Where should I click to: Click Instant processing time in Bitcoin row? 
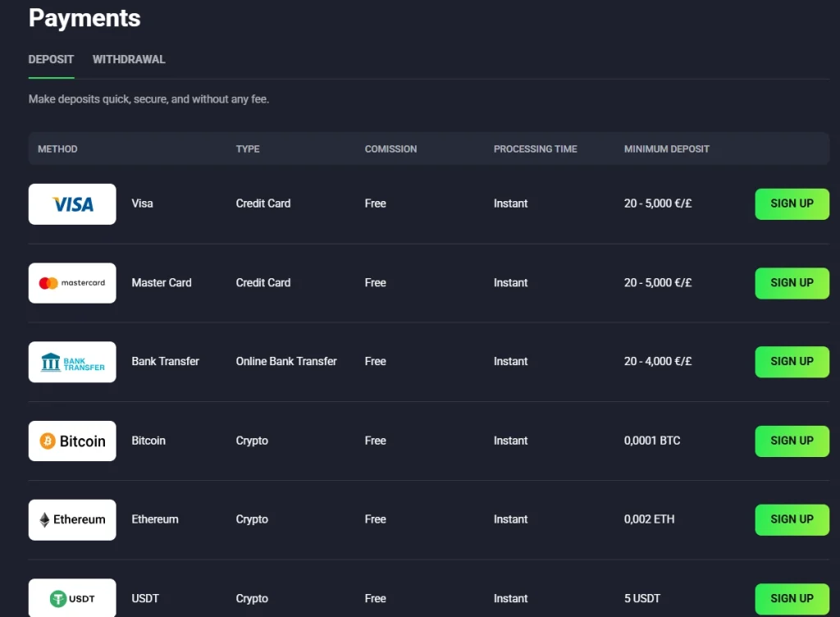pos(510,441)
